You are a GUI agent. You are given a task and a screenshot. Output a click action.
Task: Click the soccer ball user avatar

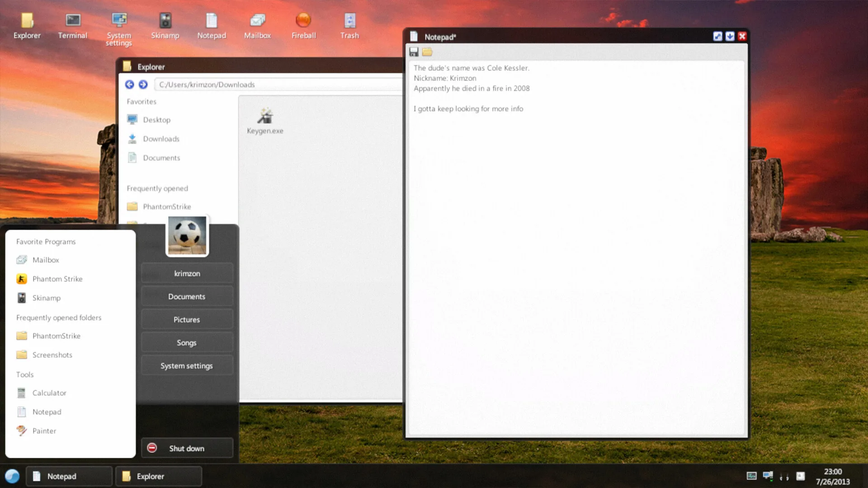point(187,235)
